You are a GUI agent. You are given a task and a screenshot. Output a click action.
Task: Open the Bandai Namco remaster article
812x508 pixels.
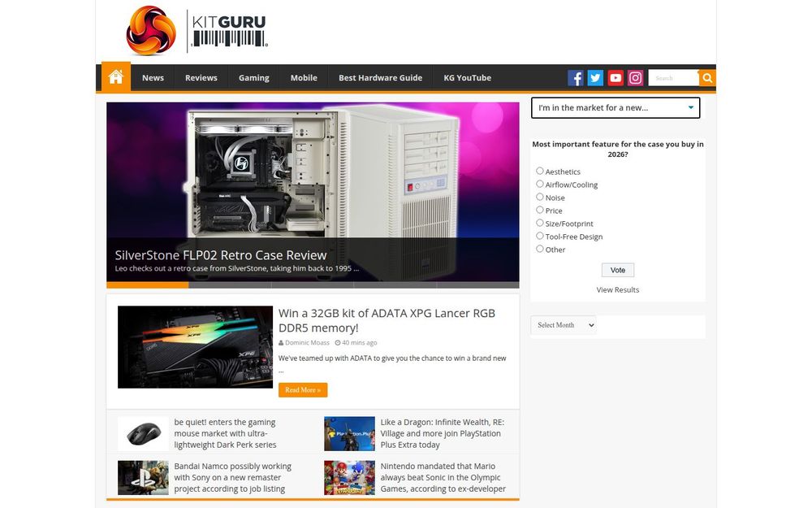click(x=232, y=477)
